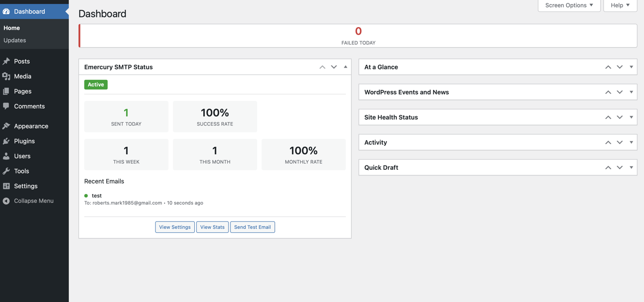This screenshot has height=302, width=644.
Task: Select the Plugins plug icon
Action: (7, 141)
